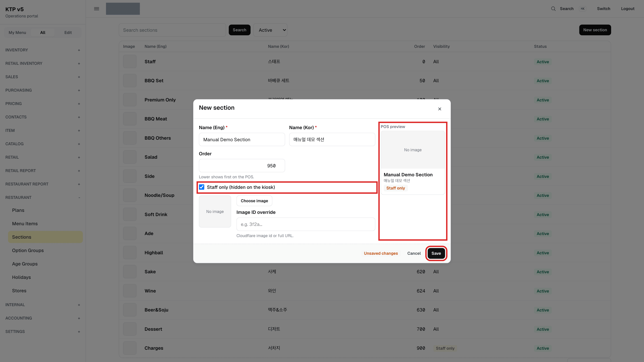Uncheck Staff only (hidden on the kiosk)

pos(201,187)
